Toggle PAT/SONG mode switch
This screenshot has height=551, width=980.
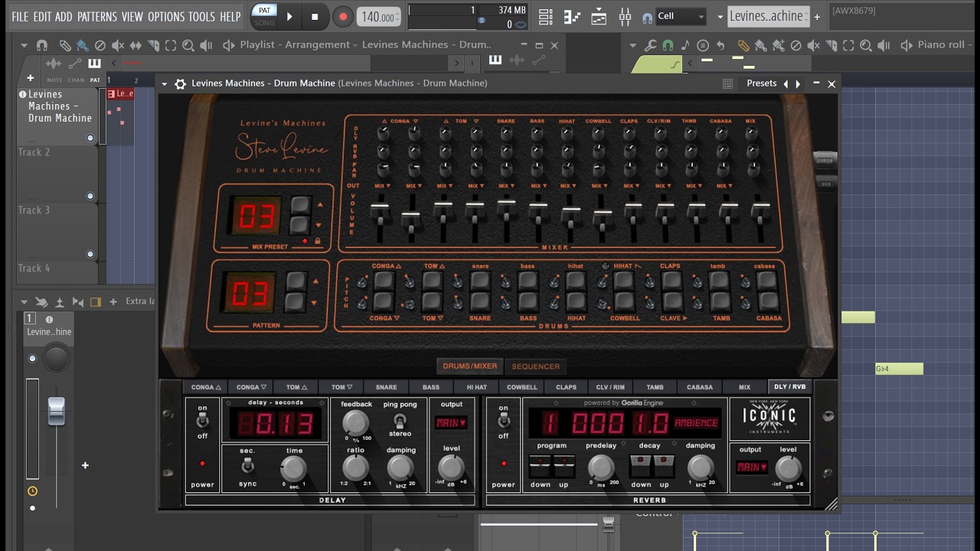point(264,16)
